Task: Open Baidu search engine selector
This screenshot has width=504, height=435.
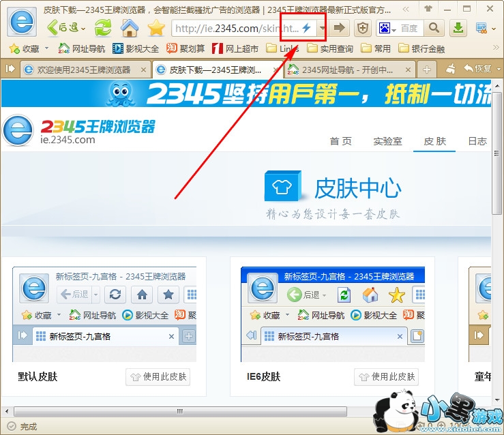Action: 387,28
